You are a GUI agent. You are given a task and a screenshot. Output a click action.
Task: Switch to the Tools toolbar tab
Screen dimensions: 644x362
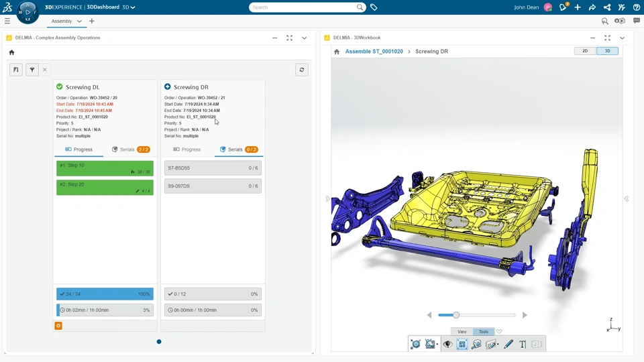pos(484,332)
